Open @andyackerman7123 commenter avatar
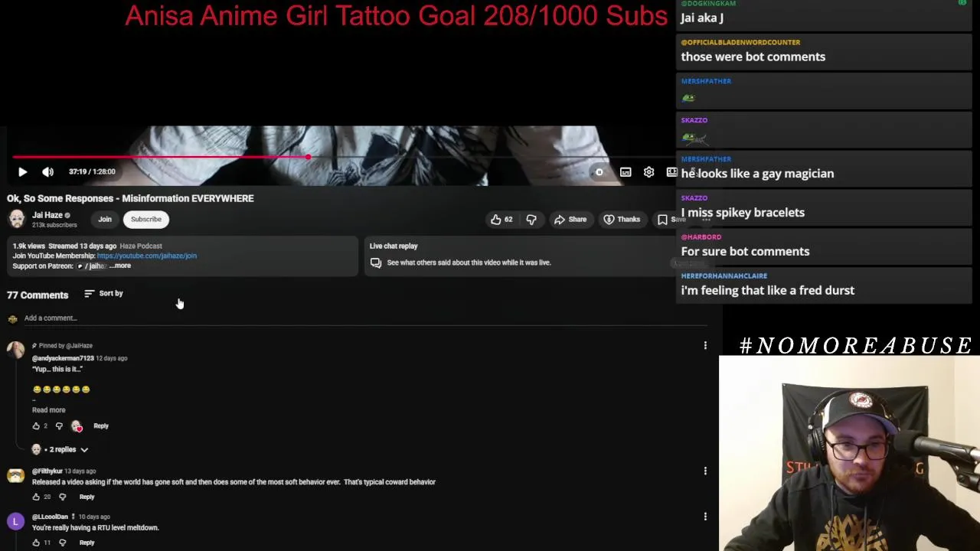 (x=15, y=350)
